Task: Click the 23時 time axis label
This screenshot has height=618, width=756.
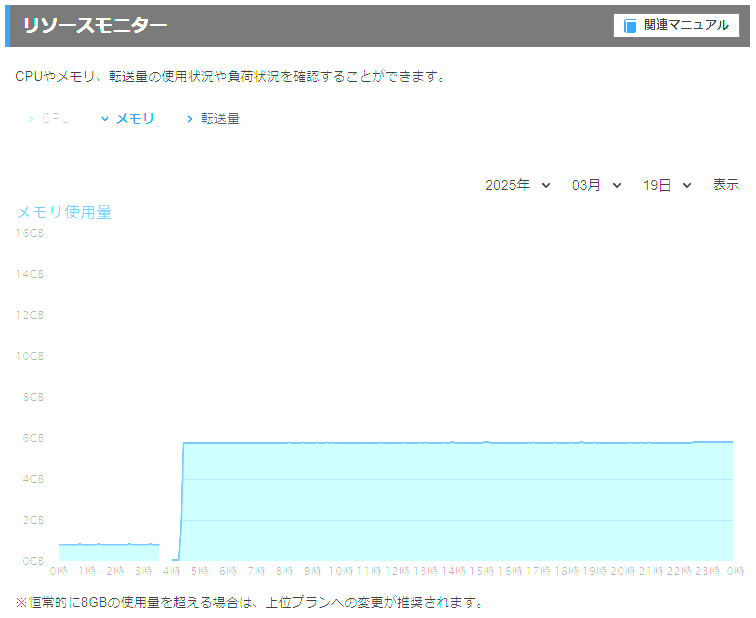Action: click(707, 571)
